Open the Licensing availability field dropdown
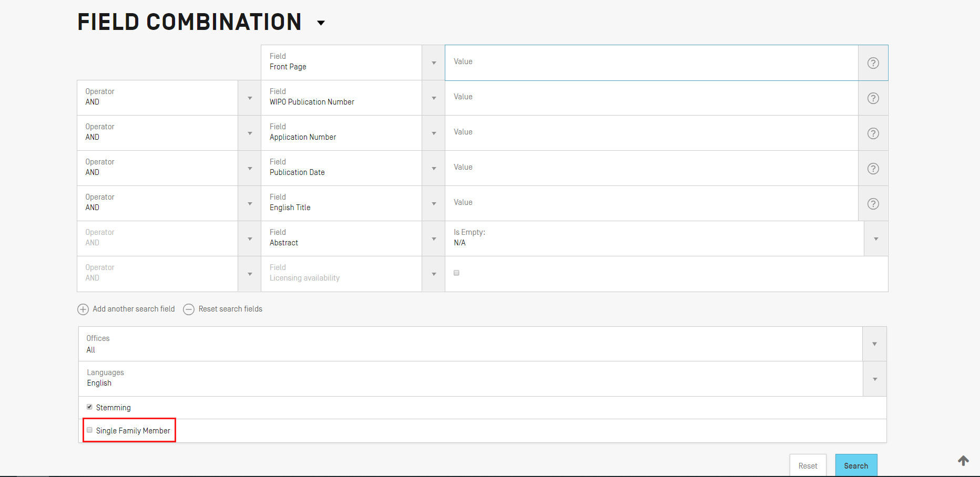 (434, 274)
